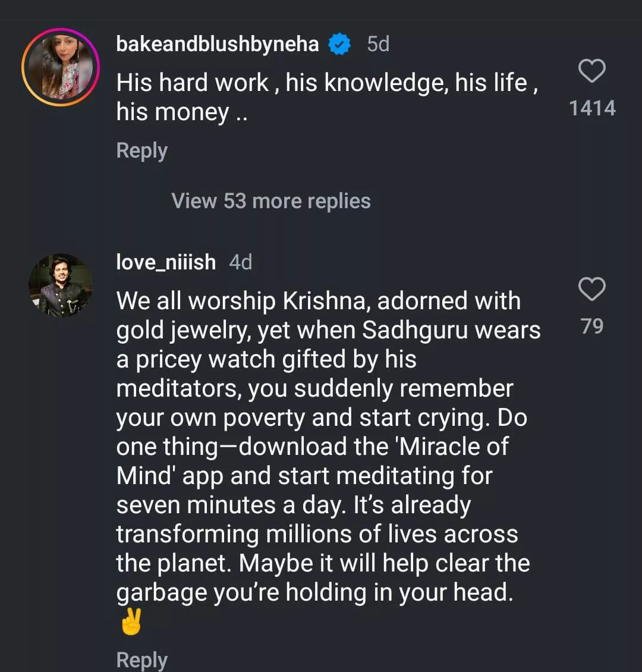The image size is (642, 672).
Task: Open bakeandblushbyneha's profile picture
Action: coord(60,67)
